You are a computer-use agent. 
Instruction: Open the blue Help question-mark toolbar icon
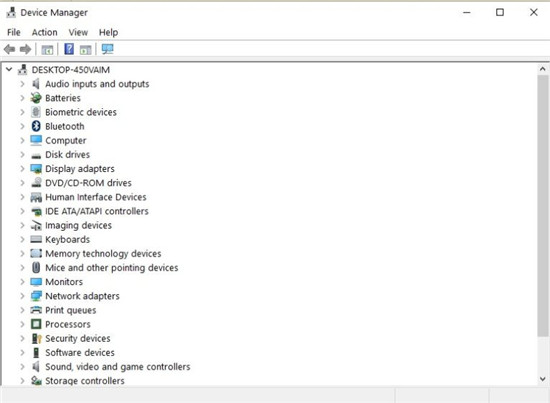[x=69, y=49]
